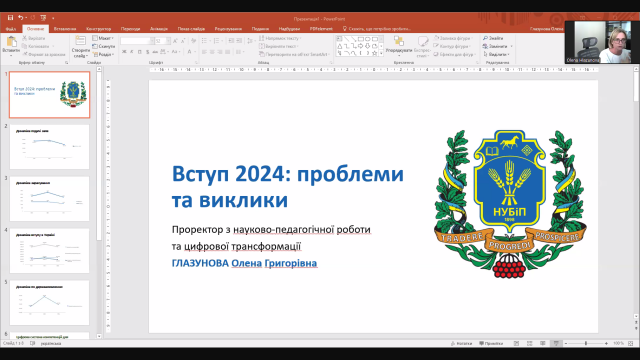Click the Reset (Скинути) slide button
The height and width of the screenshot is (360, 640).
104,46
